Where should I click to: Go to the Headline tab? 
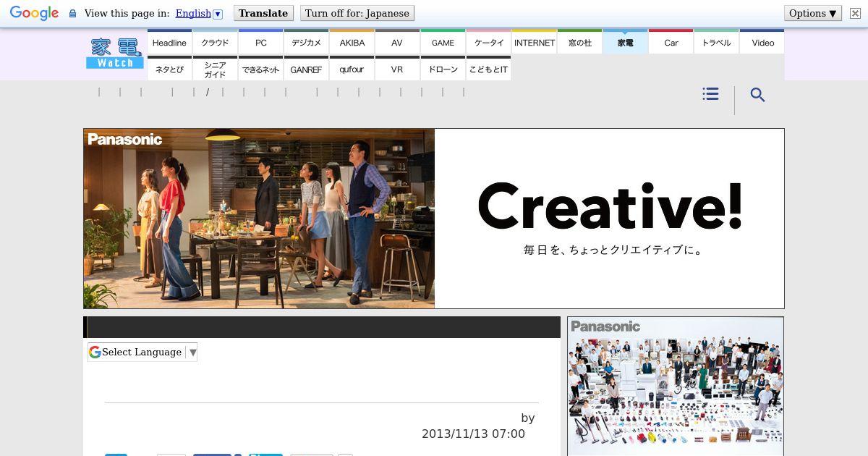(169, 43)
